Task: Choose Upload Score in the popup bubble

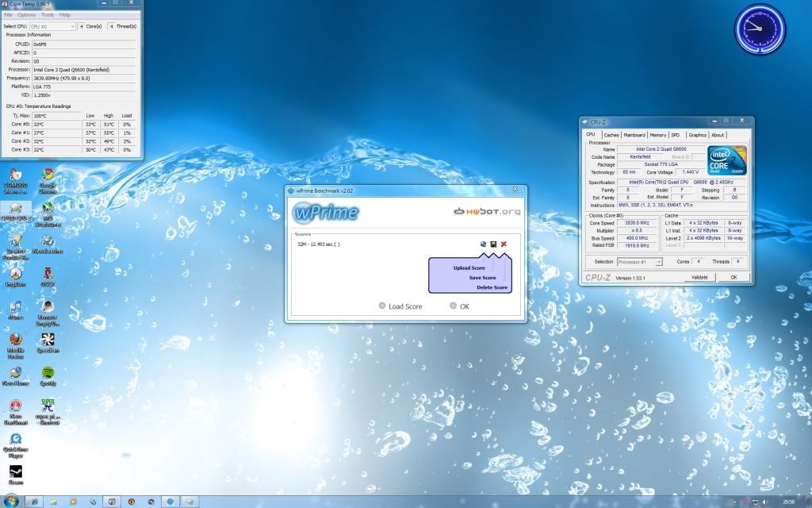Action: (x=468, y=267)
